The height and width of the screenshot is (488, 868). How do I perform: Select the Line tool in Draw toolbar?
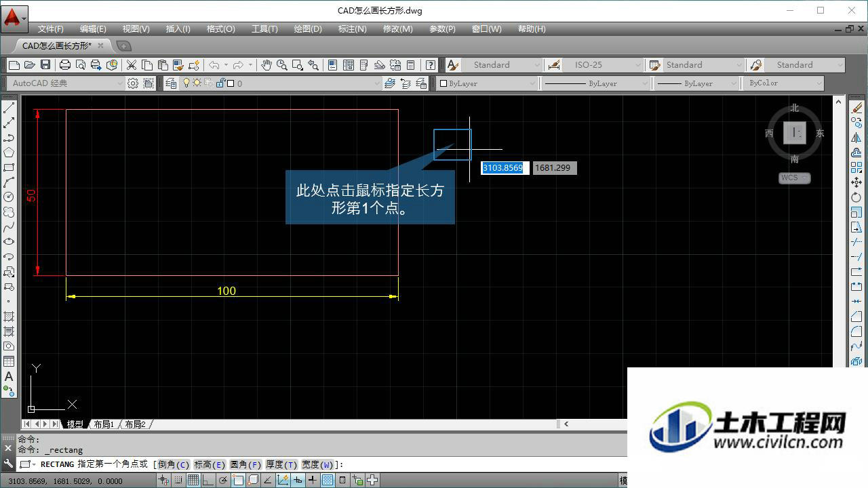(x=9, y=108)
